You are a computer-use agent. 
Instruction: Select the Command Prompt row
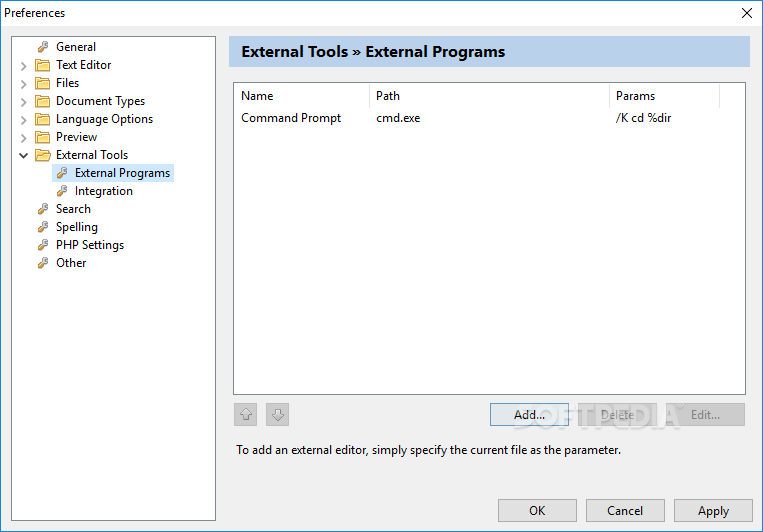[489, 118]
